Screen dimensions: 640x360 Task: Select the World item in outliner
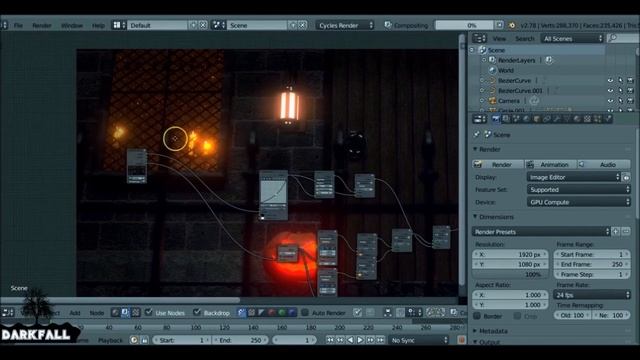point(506,70)
